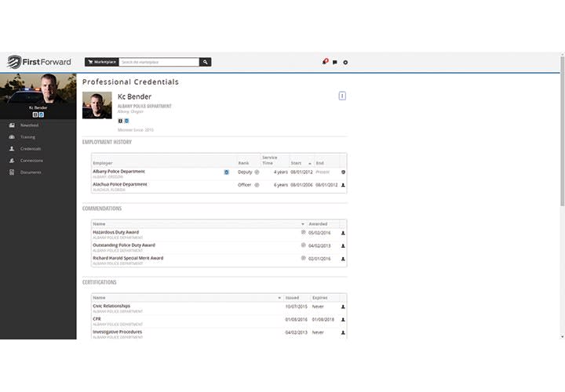
Task: Click in the marketplace search field
Action: 159,61
